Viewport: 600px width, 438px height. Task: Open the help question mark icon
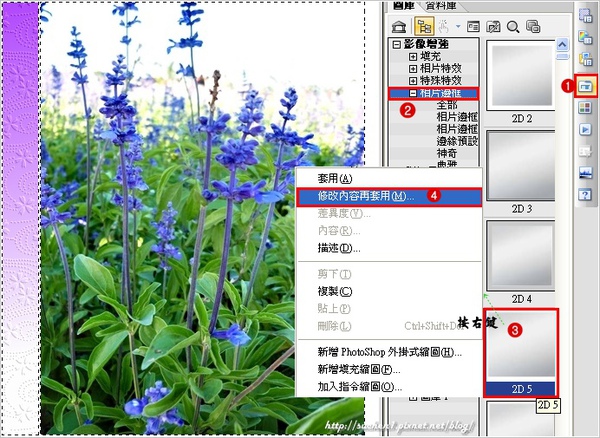pyautogui.click(x=585, y=195)
